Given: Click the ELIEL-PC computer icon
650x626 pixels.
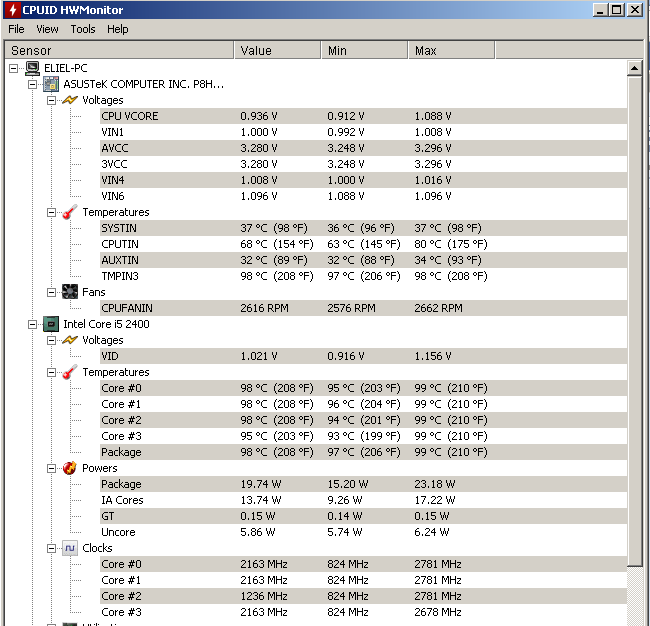Looking at the screenshot, I should (x=32, y=68).
